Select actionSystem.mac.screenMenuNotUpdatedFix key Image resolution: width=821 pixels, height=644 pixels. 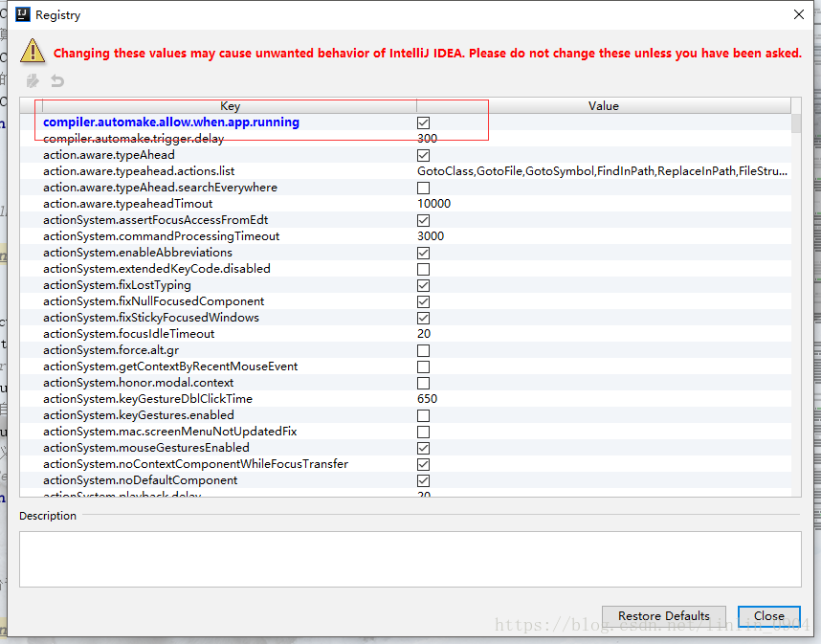pos(170,431)
